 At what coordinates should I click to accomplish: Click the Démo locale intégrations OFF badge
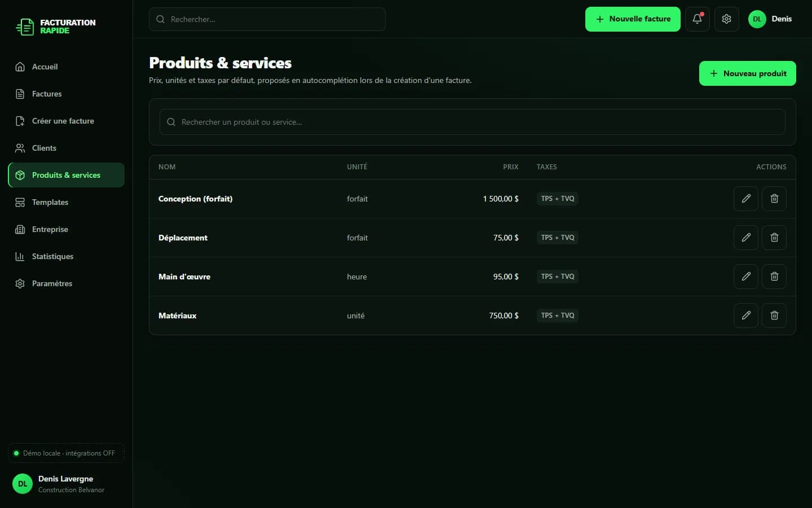coord(66,453)
